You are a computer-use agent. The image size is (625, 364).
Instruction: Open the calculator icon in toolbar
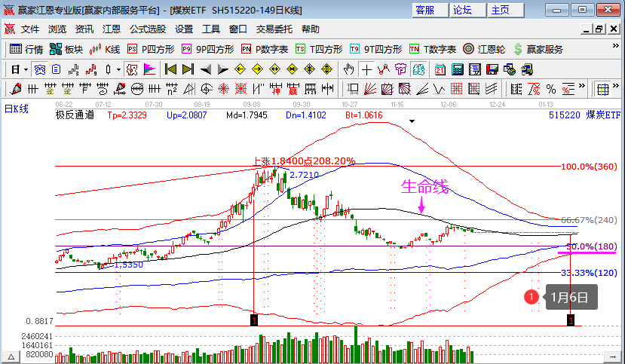[458, 69]
